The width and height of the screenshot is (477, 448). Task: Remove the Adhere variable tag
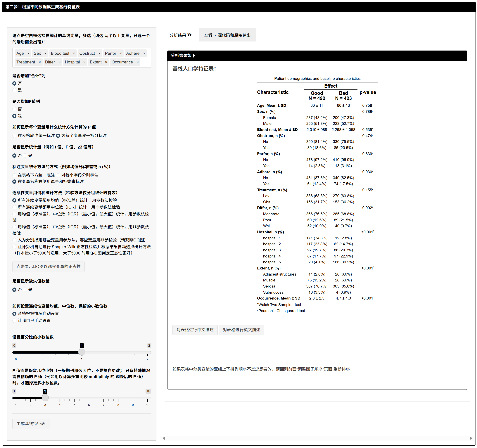144,53
